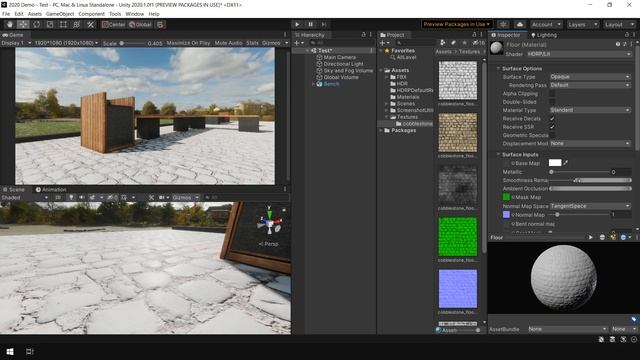Step one frame forward

pos(324,24)
